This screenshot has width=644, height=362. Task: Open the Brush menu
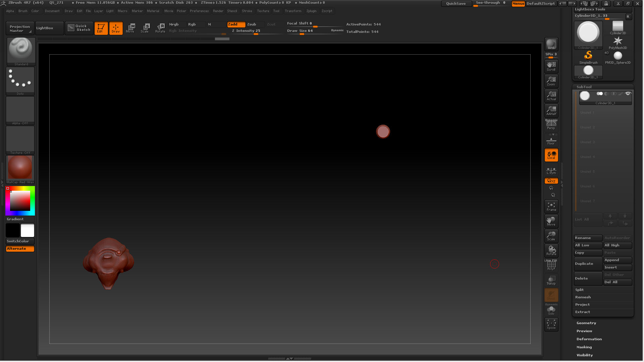[23, 11]
